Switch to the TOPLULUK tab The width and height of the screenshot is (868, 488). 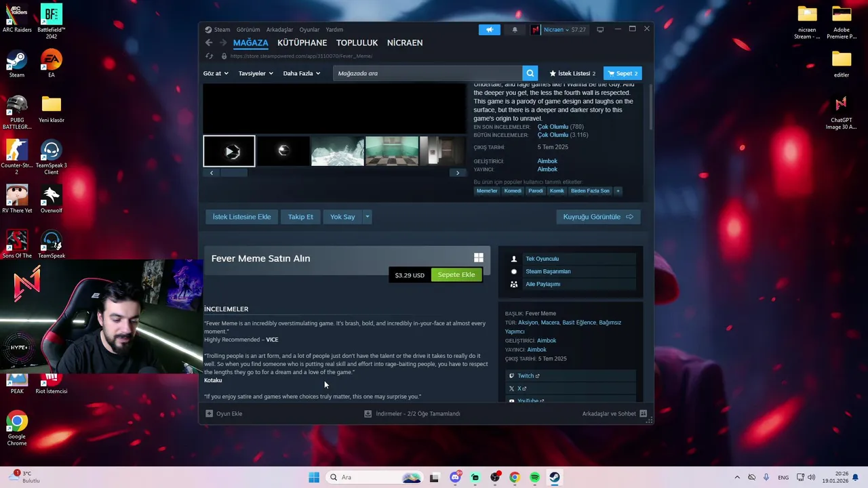(357, 43)
